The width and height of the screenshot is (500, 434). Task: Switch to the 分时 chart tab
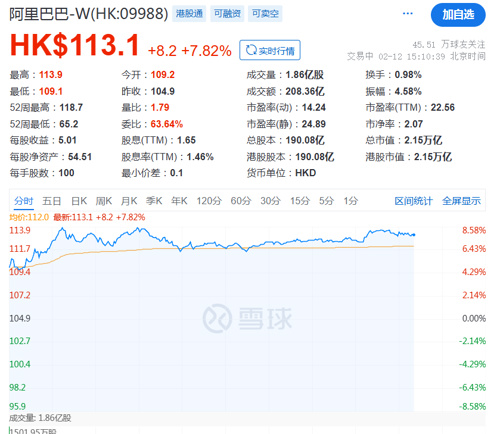tap(24, 201)
